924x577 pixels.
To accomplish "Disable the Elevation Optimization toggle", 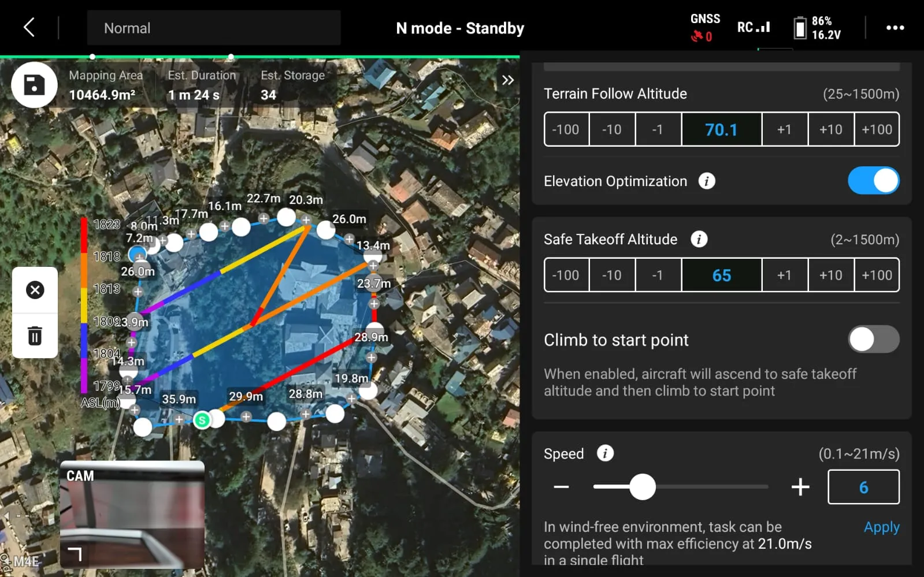I will (873, 181).
